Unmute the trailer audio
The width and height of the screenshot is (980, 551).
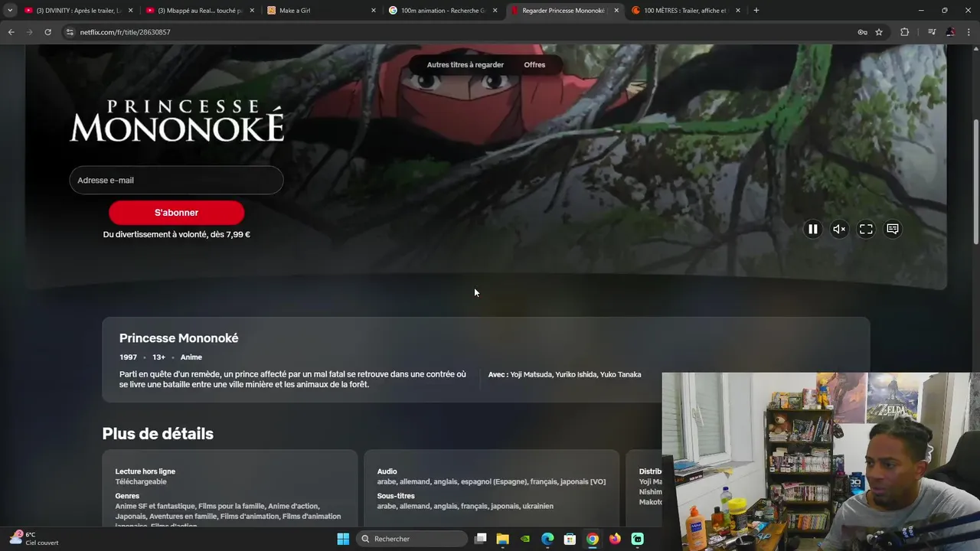[x=839, y=229]
